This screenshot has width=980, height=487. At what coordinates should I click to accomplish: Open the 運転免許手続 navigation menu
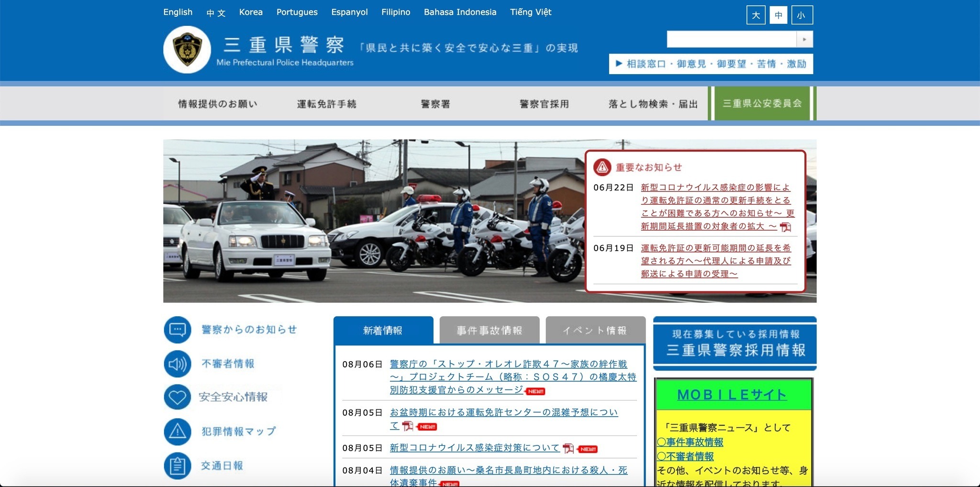pos(326,104)
